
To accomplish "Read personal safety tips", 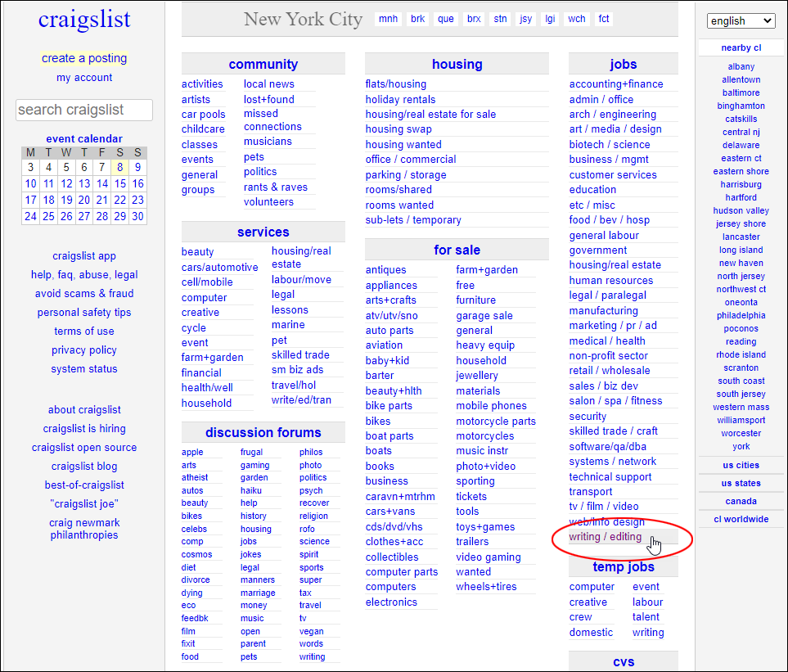I will tap(84, 313).
